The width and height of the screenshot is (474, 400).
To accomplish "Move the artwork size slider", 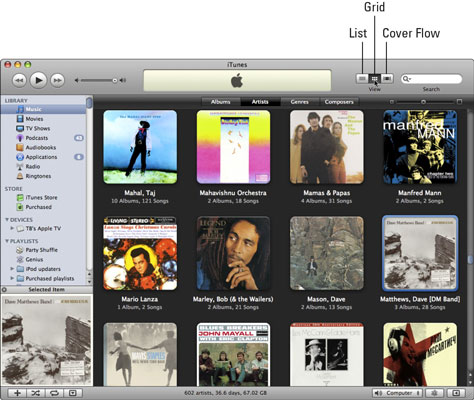I will pos(423,102).
